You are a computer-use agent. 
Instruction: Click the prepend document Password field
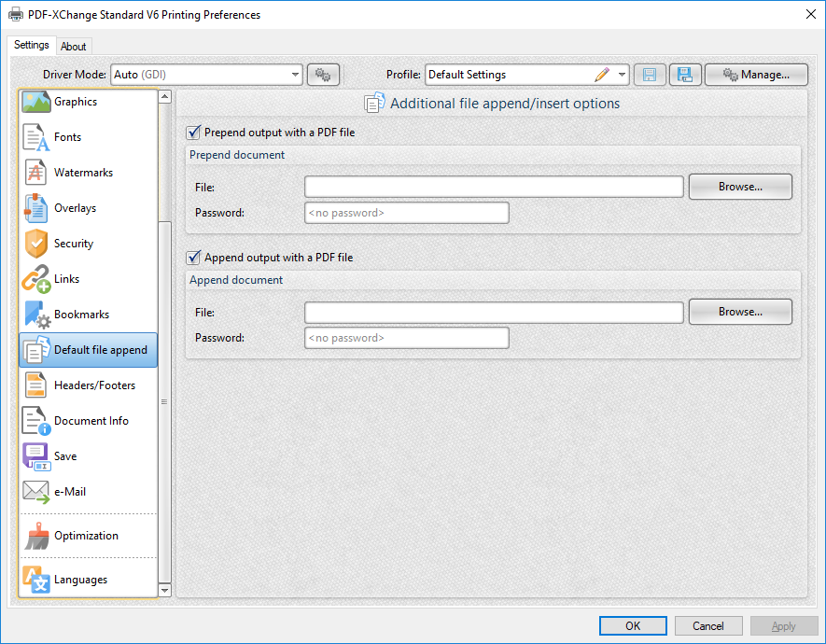coord(407,213)
